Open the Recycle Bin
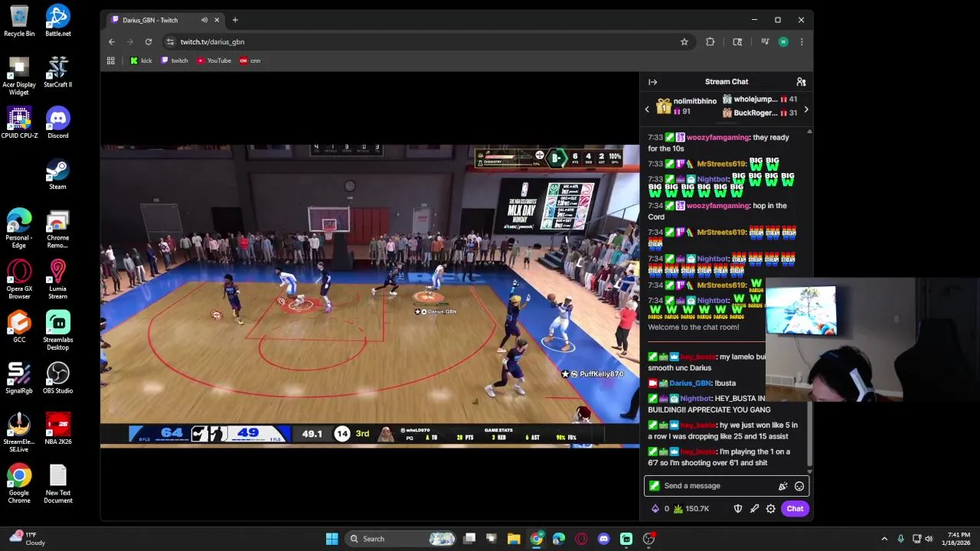The image size is (980, 551). tap(19, 21)
